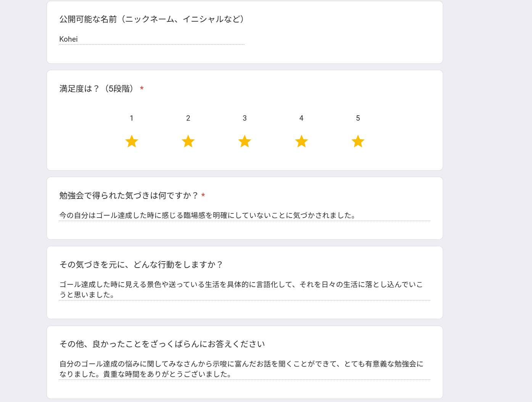Click the name field containing Kohei

152,39
